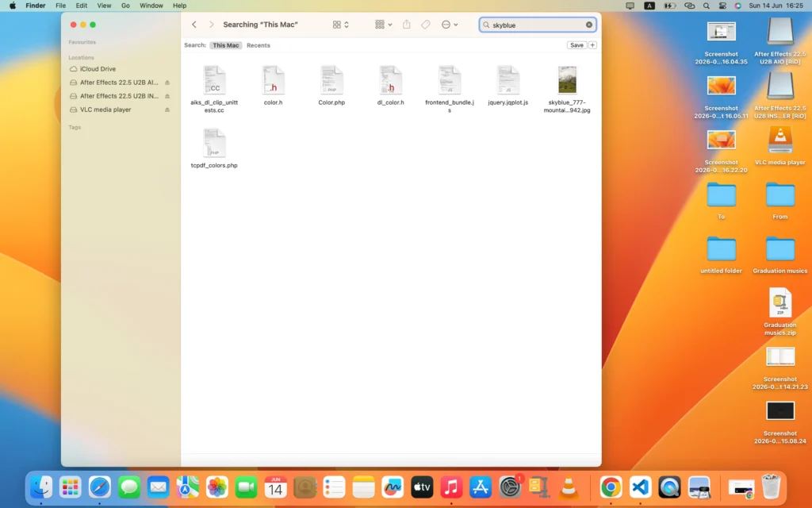Image resolution: width=812 pixels, height=508 pixels.
Task: Click the battery status icon
Action: tap(669, 6)
